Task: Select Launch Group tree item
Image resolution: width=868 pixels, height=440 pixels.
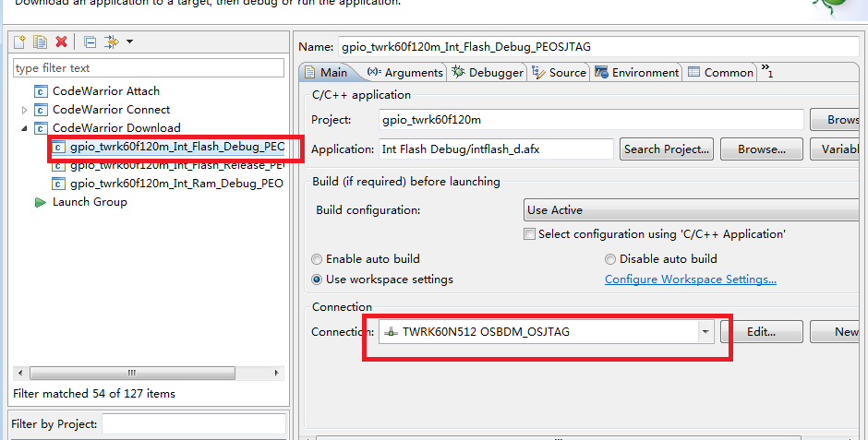Action: coord(90,202)
